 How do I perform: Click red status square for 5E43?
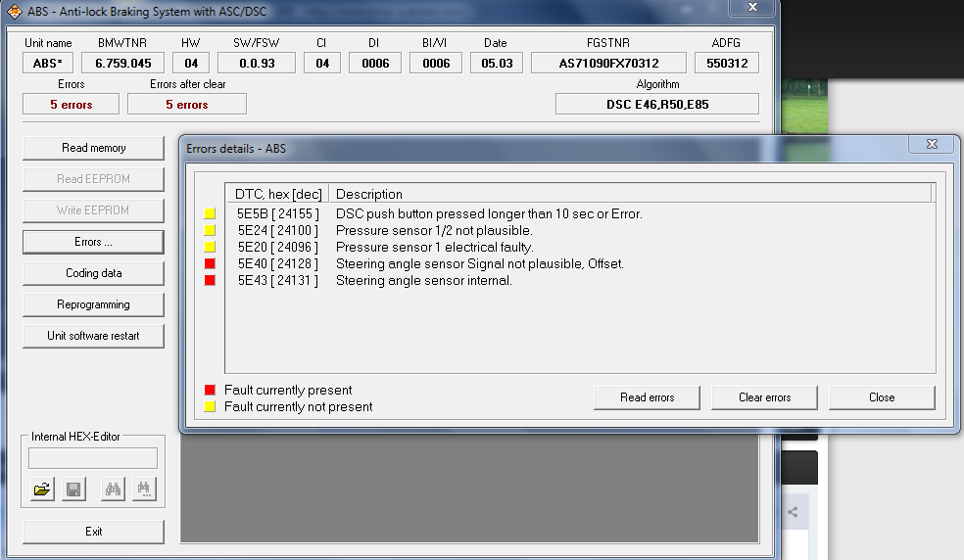pyautogui.click(x=210, y=280)
